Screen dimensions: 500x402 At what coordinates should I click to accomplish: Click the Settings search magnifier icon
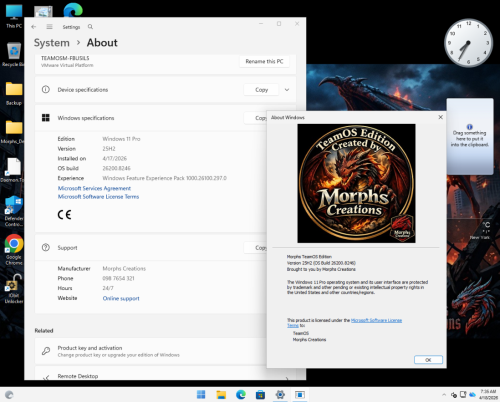click(x=90, y=27)
